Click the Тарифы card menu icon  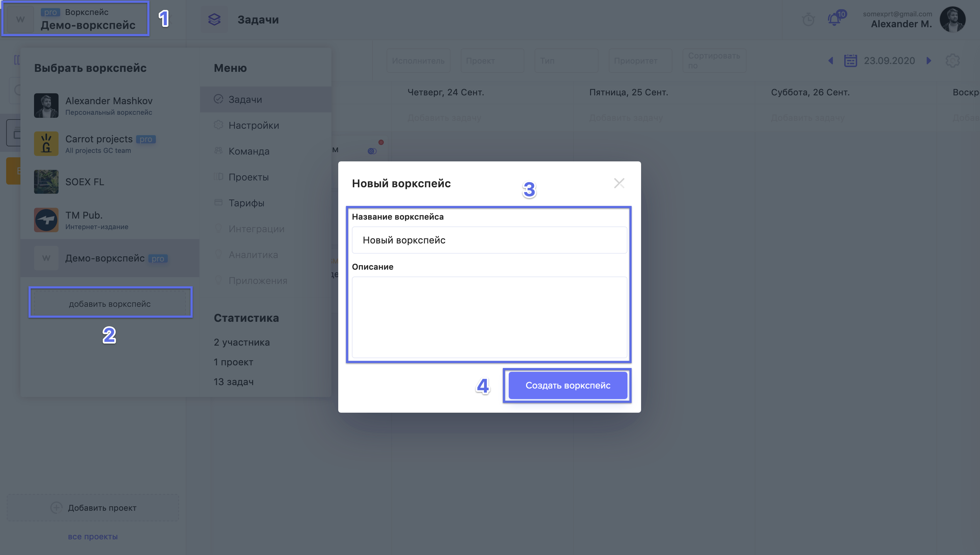pyautogui.click(x=218, y=202)
